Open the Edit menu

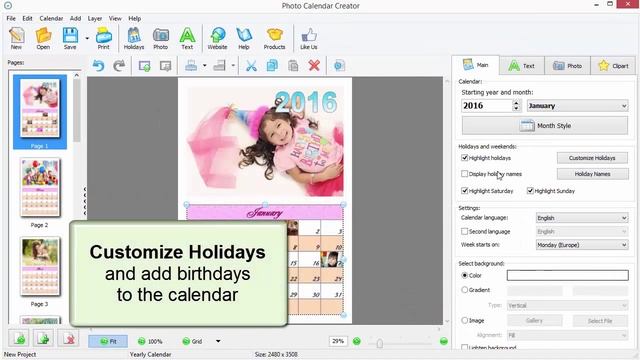click(27, 18)
